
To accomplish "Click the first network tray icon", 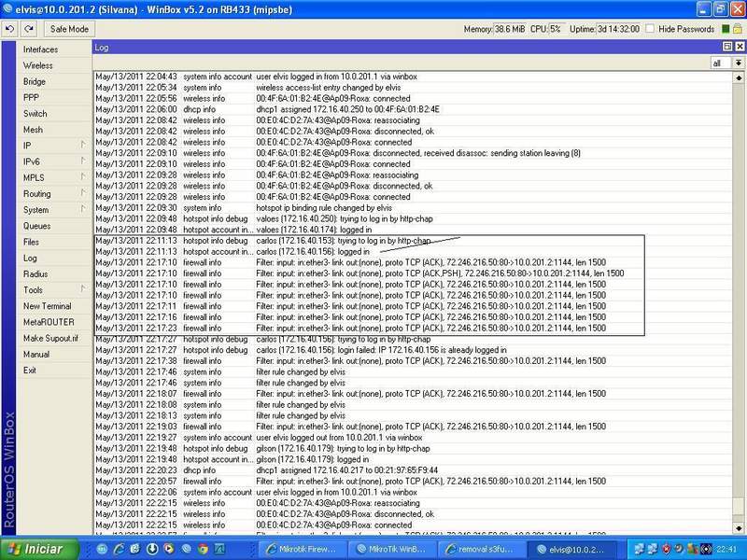I will (639, 549).
